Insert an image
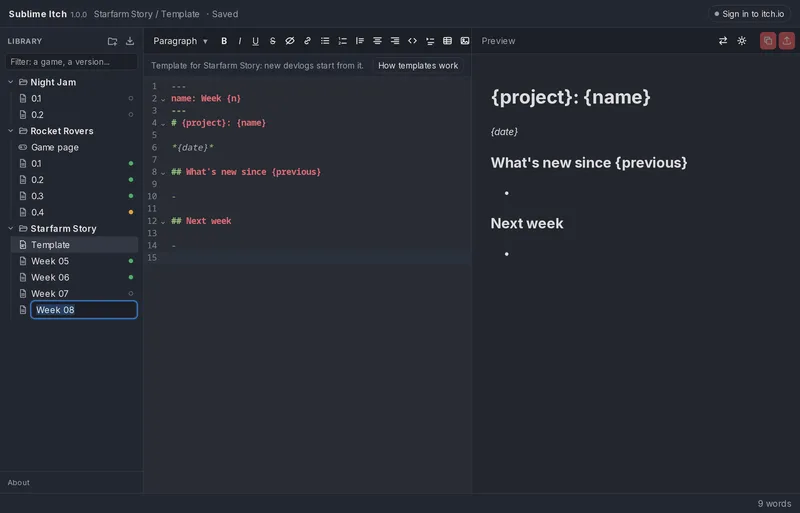 tap(465, 41)
